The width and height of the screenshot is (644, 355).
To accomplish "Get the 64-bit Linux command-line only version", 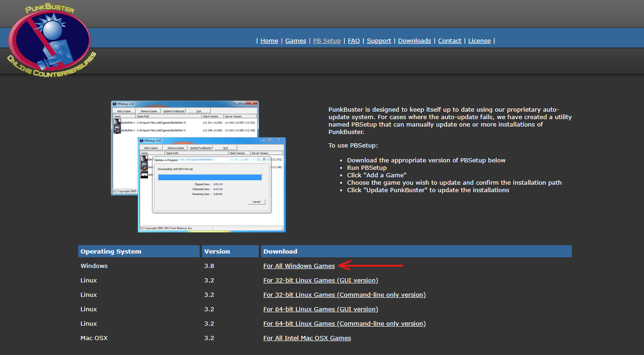I will [344, 324].
